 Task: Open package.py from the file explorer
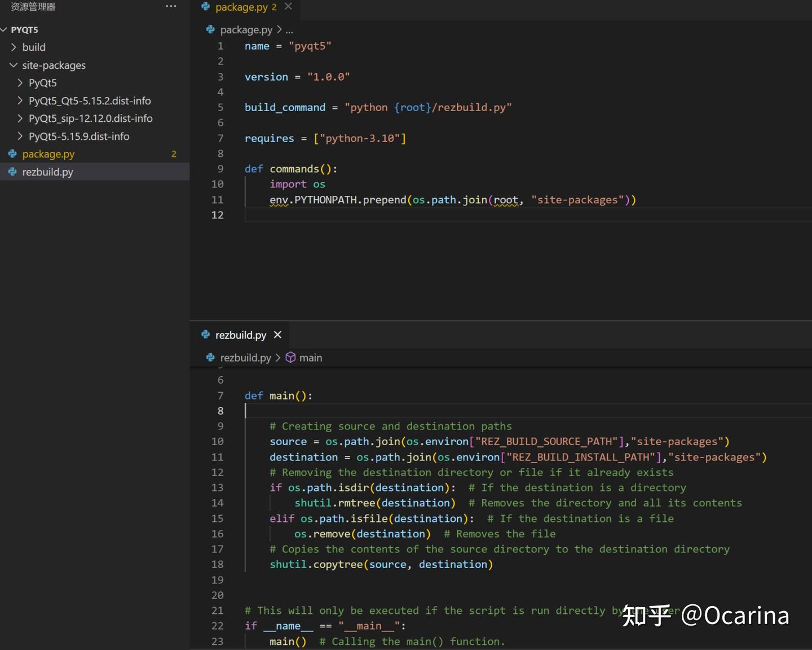pyautogui.click(x=48, y=154)
